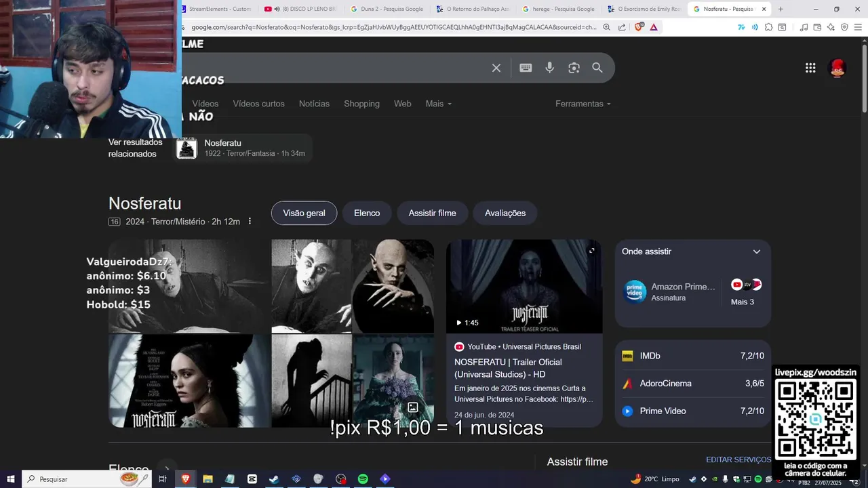Open Brave Wallet icon

tap(817, 27)
